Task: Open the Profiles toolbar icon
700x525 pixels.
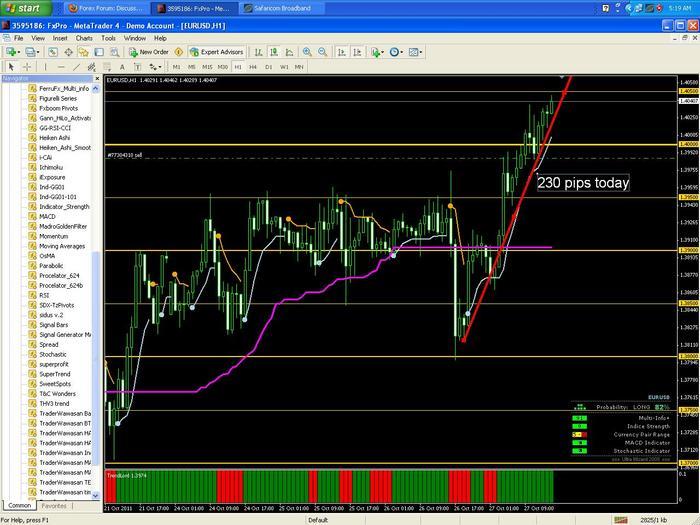Action: [x=29, y=52]
